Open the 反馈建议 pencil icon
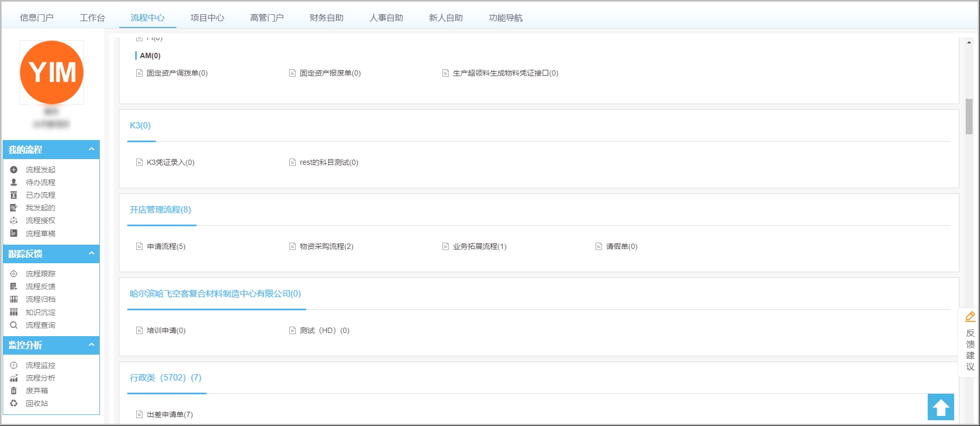980x426 pixels. [x=970, y=317]
